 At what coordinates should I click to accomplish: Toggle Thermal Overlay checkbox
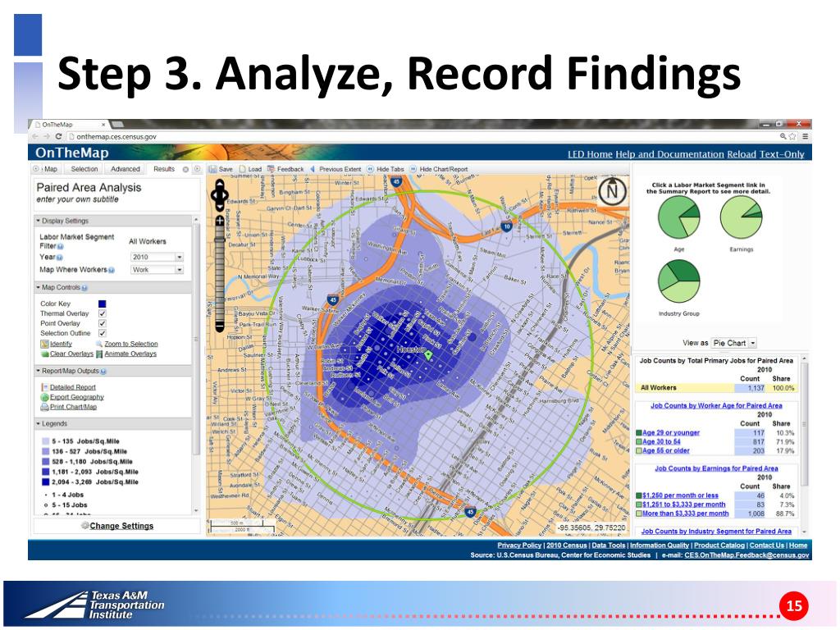(103, 313)
